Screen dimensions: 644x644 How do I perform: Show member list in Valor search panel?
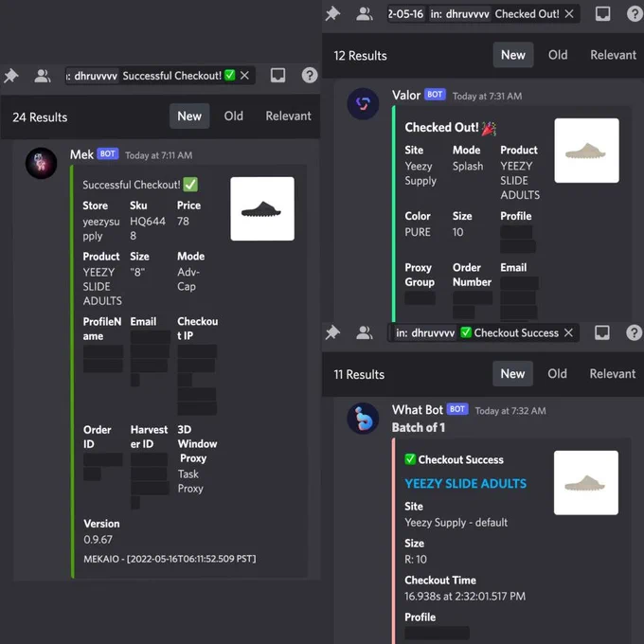pyautogui.click(x=364, y=14)
